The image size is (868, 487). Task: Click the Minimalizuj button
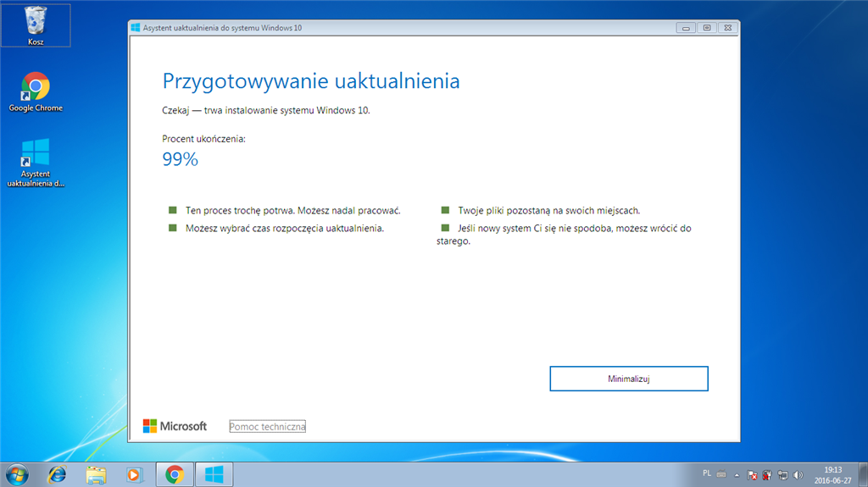click(628, 379)
